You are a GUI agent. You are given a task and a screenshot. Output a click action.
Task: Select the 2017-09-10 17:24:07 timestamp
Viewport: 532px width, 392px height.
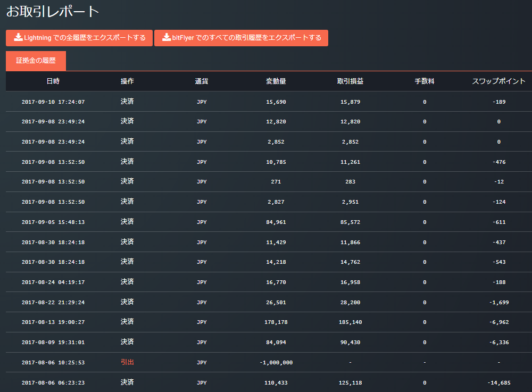tap(53, 102)
